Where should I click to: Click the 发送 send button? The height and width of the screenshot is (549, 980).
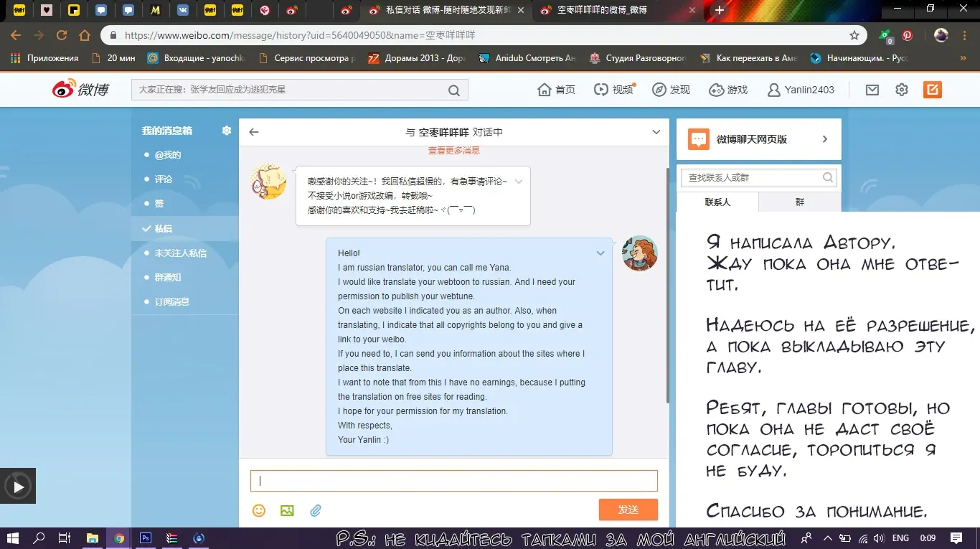(x=628, y=510)
